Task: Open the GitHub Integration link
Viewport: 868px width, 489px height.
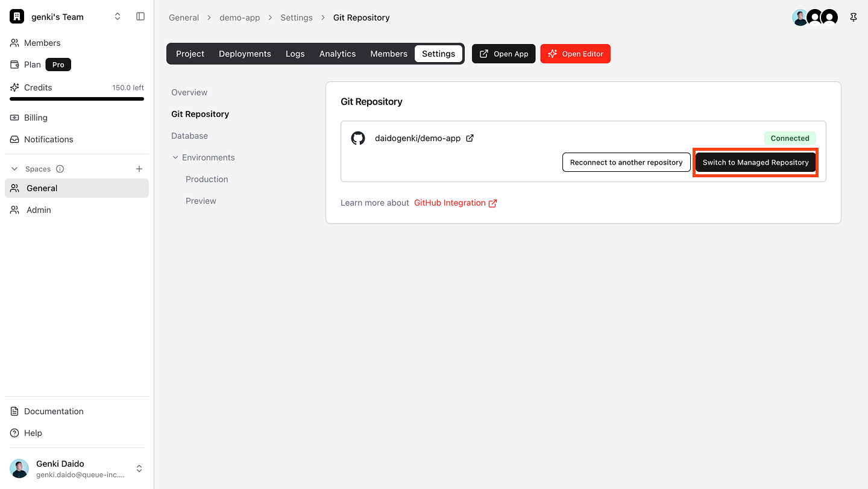Action: [450, 203]
